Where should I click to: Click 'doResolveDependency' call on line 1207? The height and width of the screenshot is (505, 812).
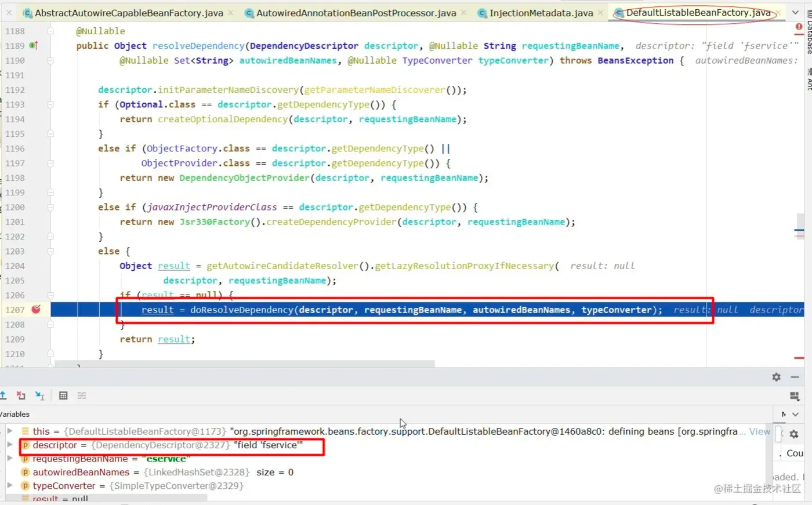click(242, 310)
